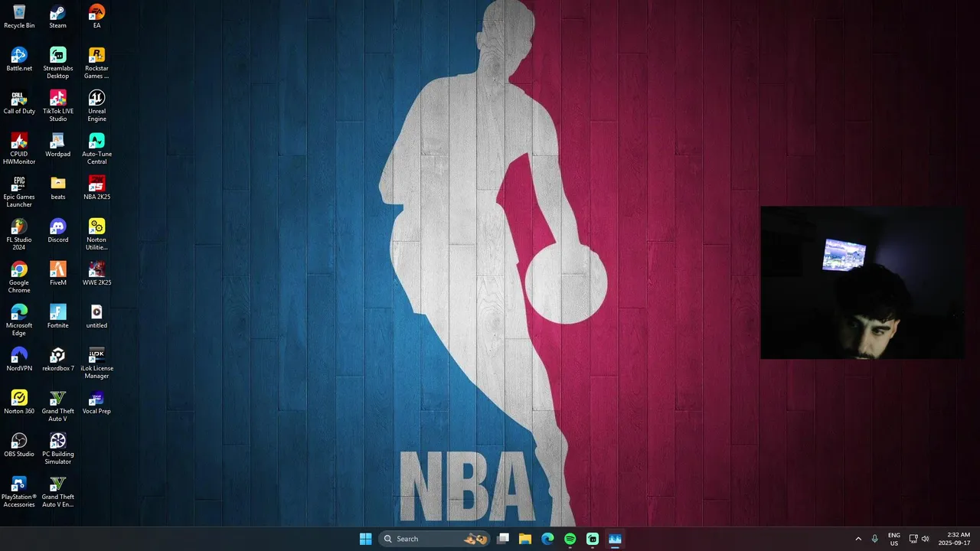
Task: Select the WWE 2K25 desktop icon
Action: [96, 274]
